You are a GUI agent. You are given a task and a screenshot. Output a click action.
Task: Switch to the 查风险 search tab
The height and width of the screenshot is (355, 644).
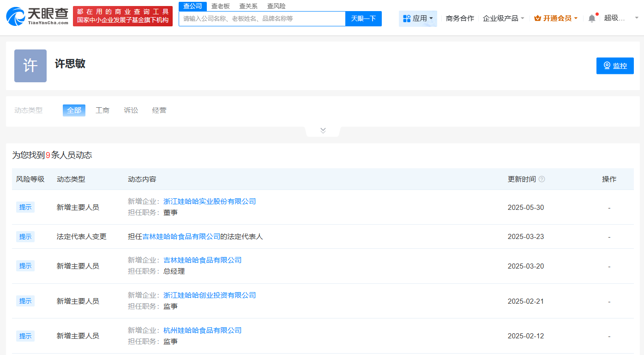point(276,6)
